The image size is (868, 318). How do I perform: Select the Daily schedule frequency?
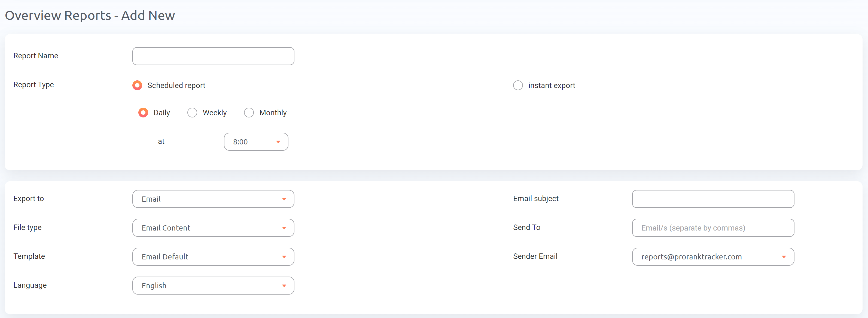click(x=143, y=113)
